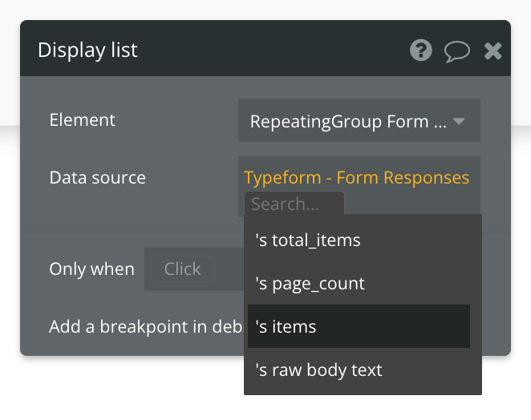Close the Display list dialog
This screenshot has height=420, width=531.
492,51
